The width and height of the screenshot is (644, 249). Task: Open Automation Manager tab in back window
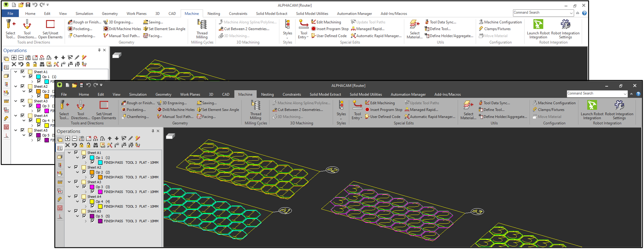click(x=354, y=13)
